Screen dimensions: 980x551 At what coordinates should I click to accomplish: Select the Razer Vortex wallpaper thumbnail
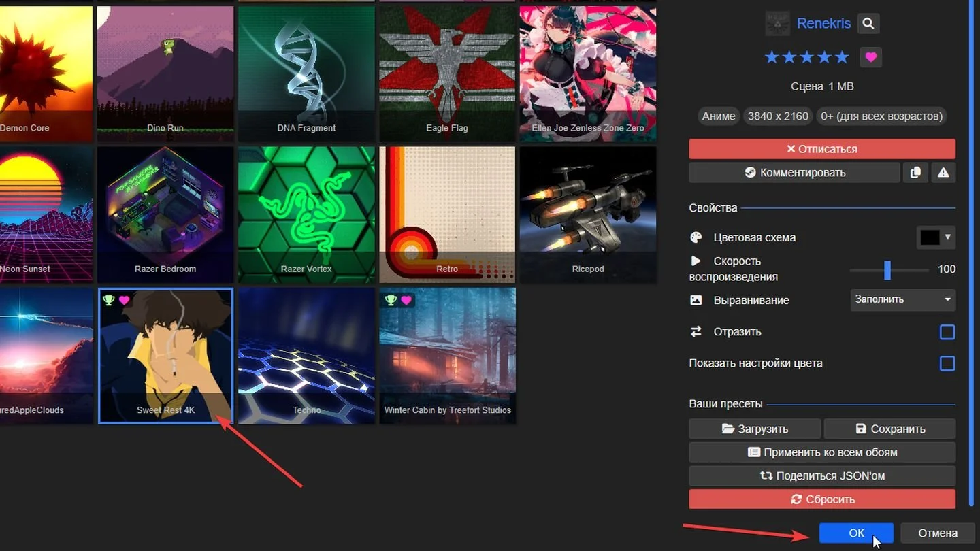click(306, 214)
